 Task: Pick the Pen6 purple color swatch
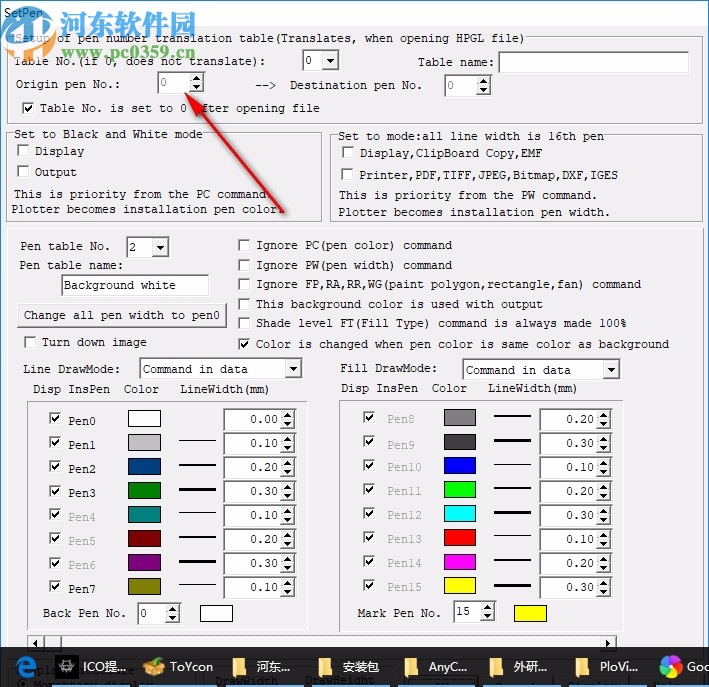144,562
